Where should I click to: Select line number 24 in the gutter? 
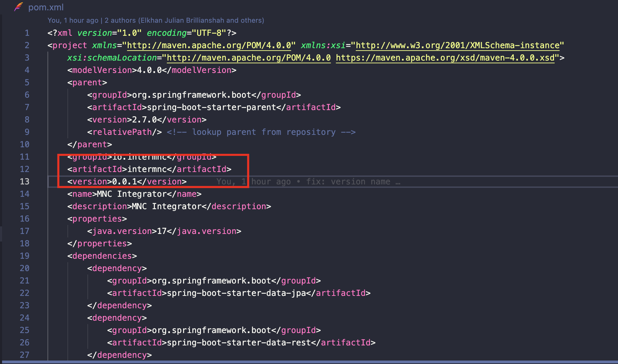(x=24, y=318)
